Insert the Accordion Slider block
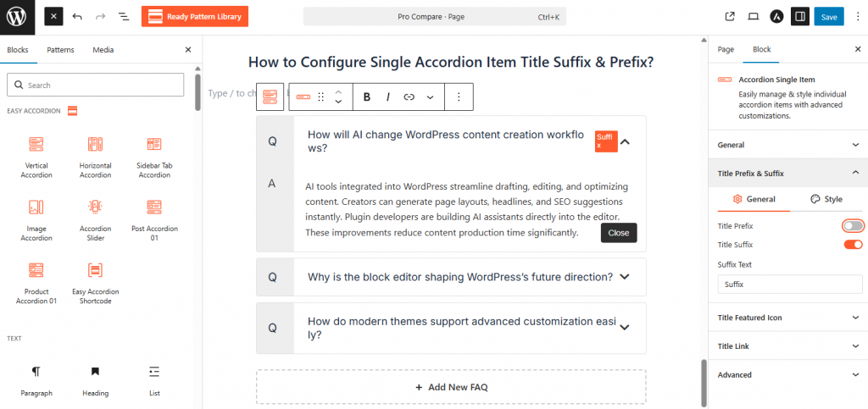 [95, 219]
